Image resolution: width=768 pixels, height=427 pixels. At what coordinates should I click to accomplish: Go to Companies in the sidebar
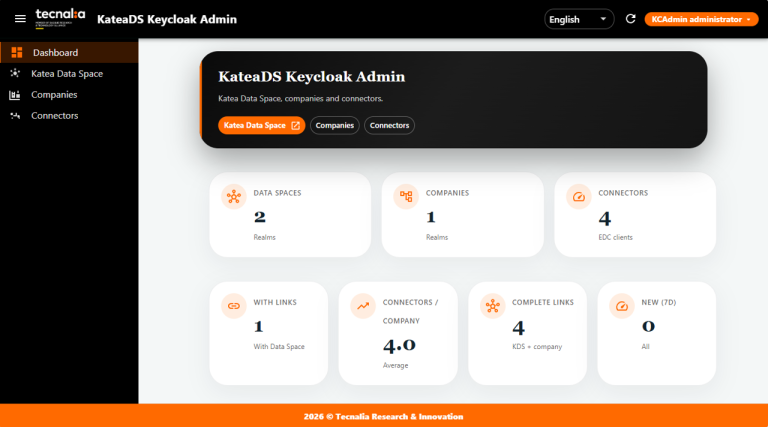(69, 95)
